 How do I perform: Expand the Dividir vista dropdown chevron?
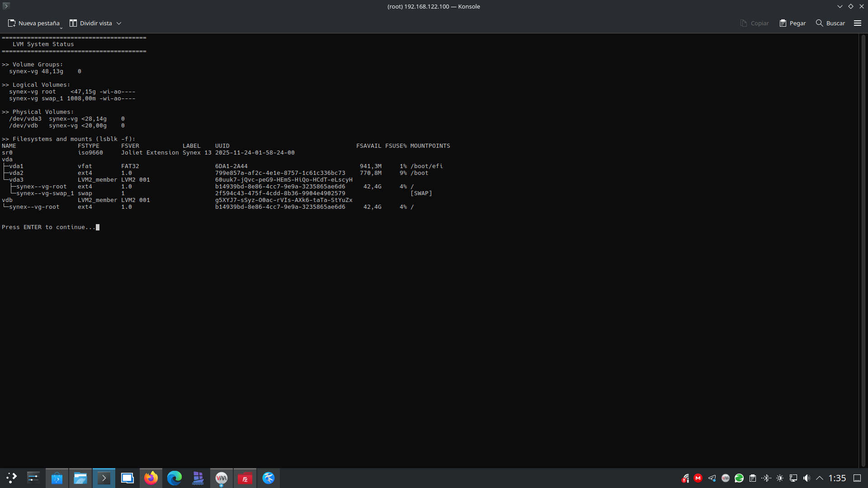(119, 23)
